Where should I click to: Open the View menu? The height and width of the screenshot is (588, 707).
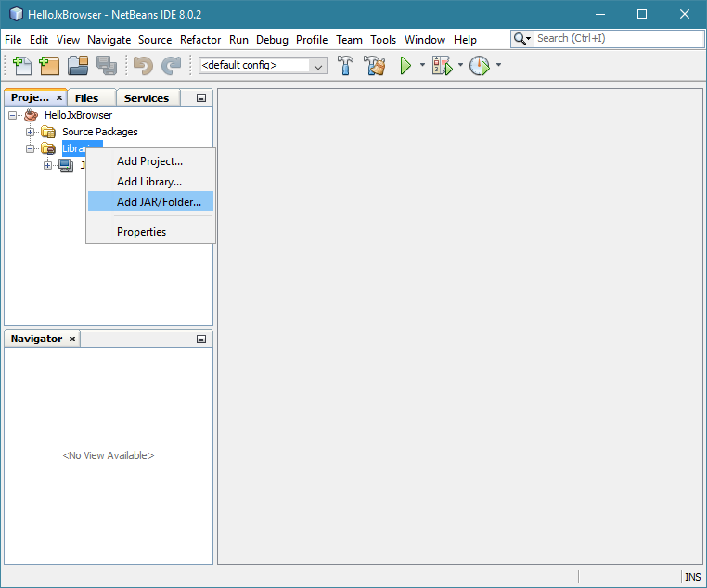click(x=68, y=40)
